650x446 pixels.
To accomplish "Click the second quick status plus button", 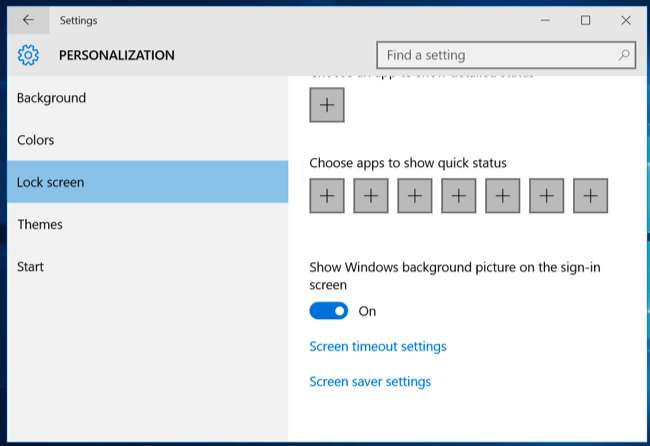I will click(371, 196).
